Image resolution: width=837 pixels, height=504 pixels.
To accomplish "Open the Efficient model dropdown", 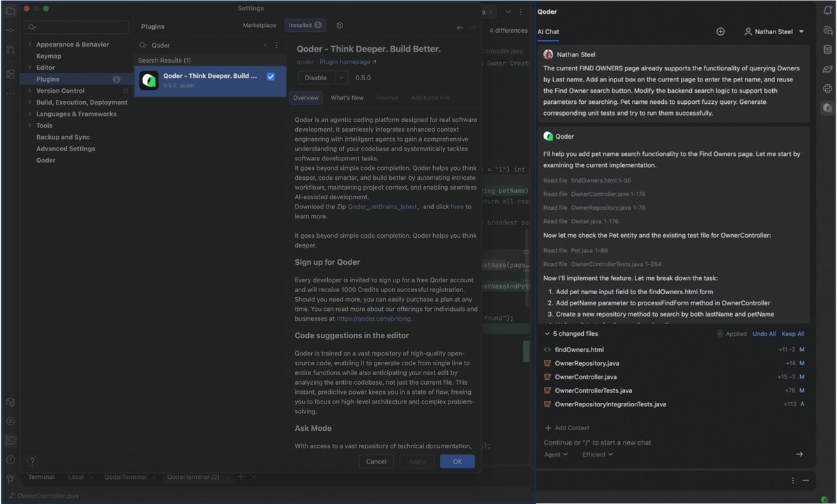I will [598, 455].
